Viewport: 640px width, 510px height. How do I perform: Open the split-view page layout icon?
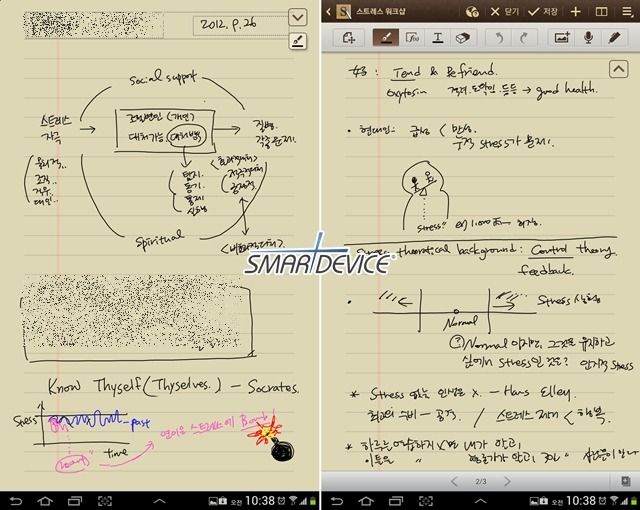tap(601, 12)
